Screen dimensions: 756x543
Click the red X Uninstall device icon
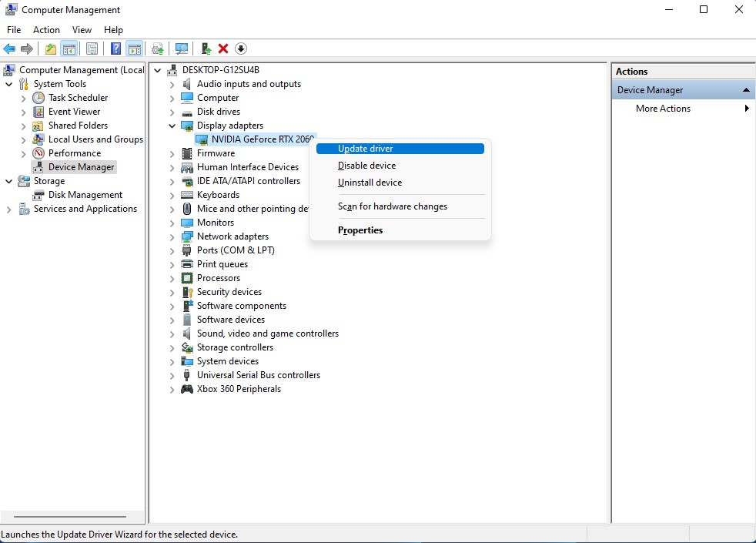(223, 49)
